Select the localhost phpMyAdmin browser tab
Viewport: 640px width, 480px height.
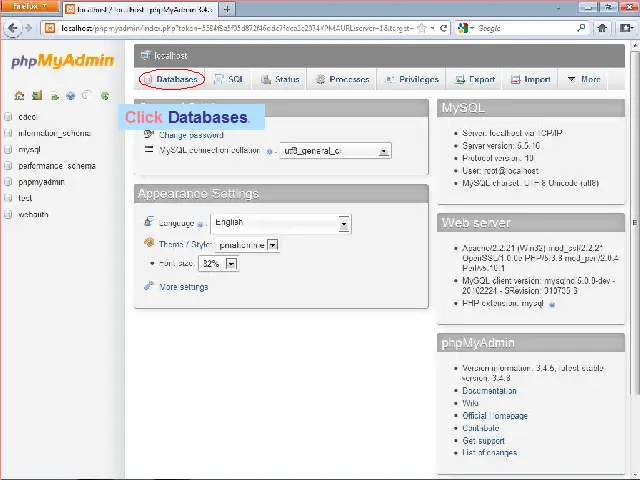point(140,9)
